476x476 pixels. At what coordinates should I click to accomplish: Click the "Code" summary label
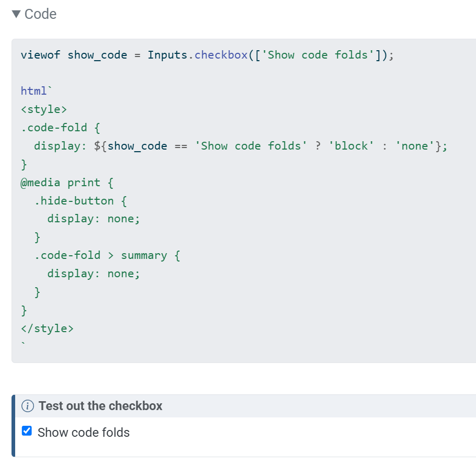tap(40, 14)
